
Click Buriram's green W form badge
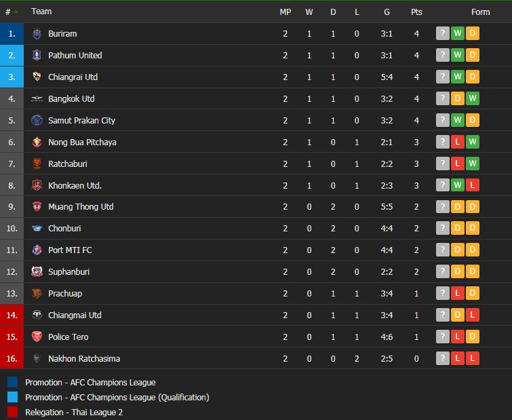(x=458, y=33)
